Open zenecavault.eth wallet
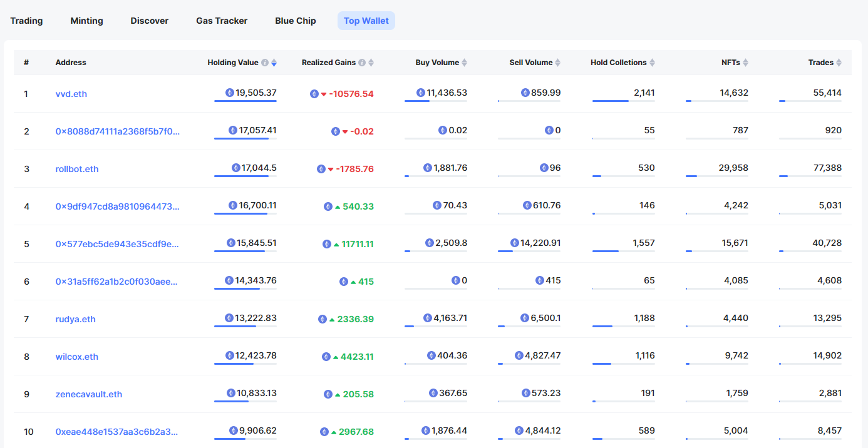The image size is (868, 448). [89, 394]
